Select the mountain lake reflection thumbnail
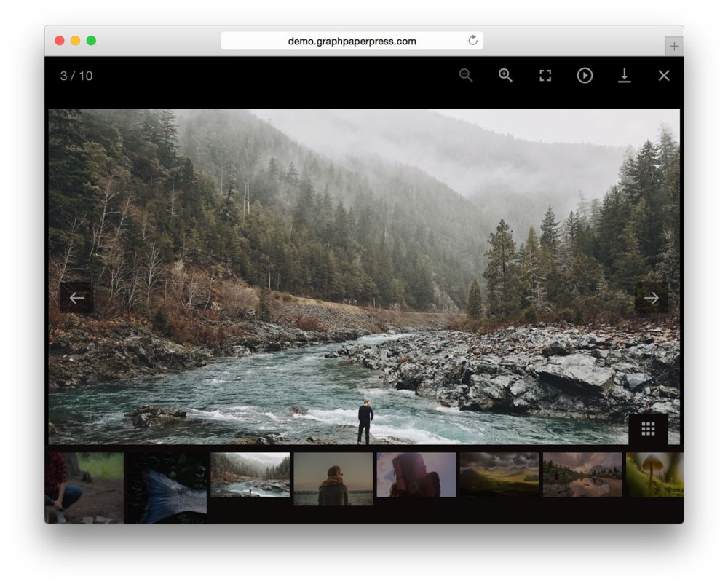The height and width of the screenshot is (587, 728). [582, 474]
